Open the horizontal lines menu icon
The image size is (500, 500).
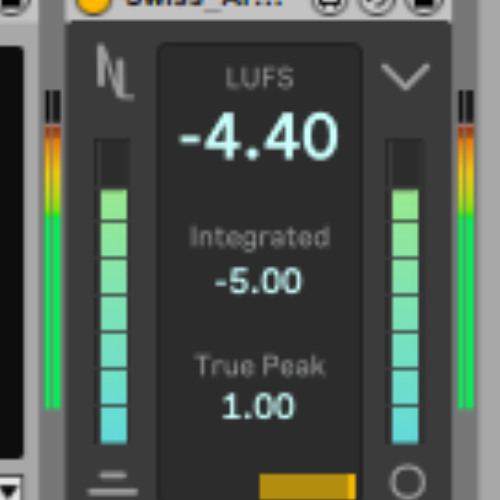(113, 484)
